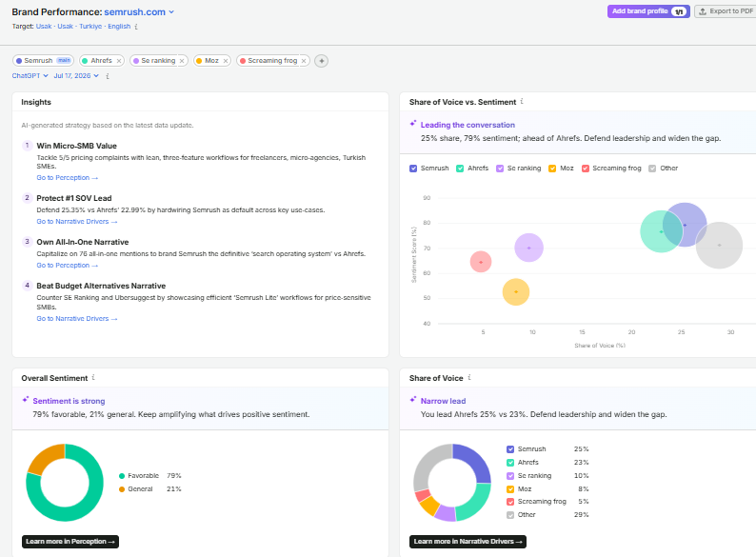Click the Se ranking purple bubble
Viewport: 756px width, 557px height.
tap(528, 248)
